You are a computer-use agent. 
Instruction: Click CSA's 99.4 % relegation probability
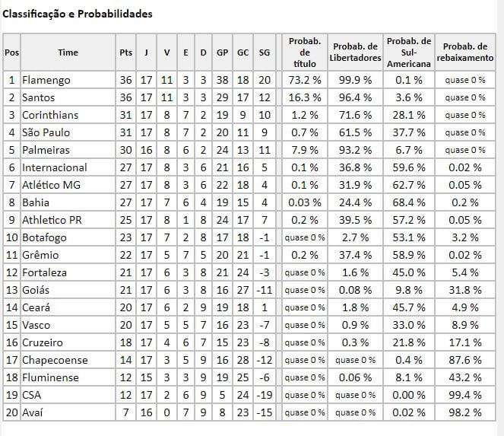point(465,395)
